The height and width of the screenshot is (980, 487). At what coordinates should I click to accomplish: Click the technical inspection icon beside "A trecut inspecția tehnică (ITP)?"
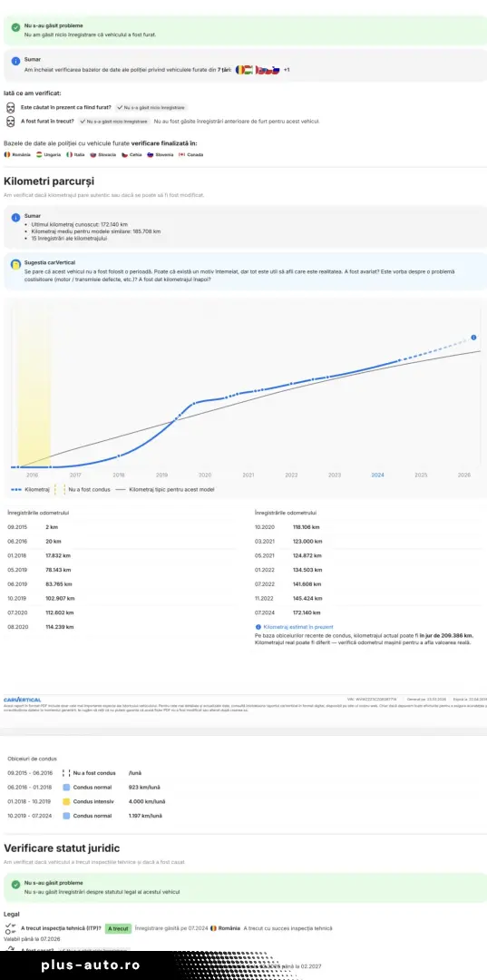coord(10,928)
